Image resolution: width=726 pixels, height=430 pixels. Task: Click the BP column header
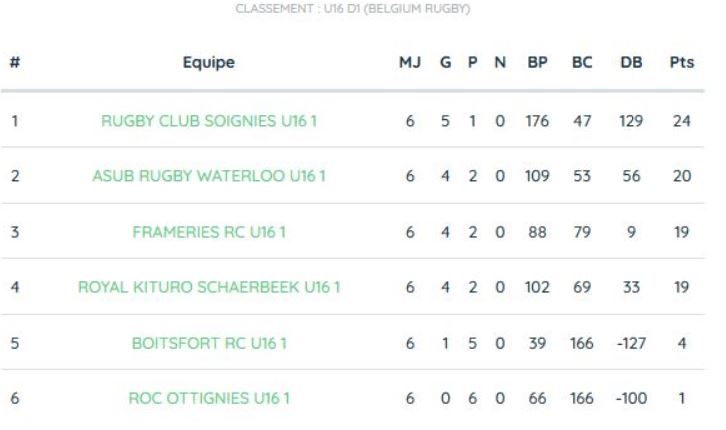pos(538,62)
